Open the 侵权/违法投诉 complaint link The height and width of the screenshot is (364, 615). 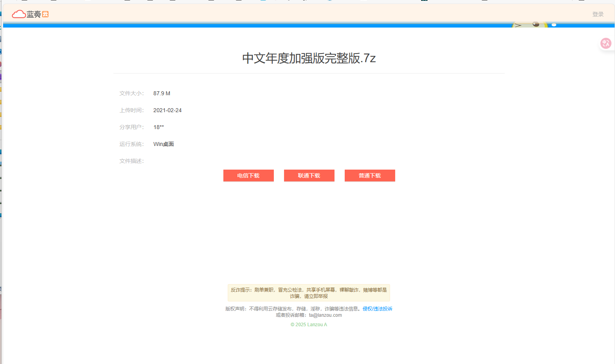(377, 309)
